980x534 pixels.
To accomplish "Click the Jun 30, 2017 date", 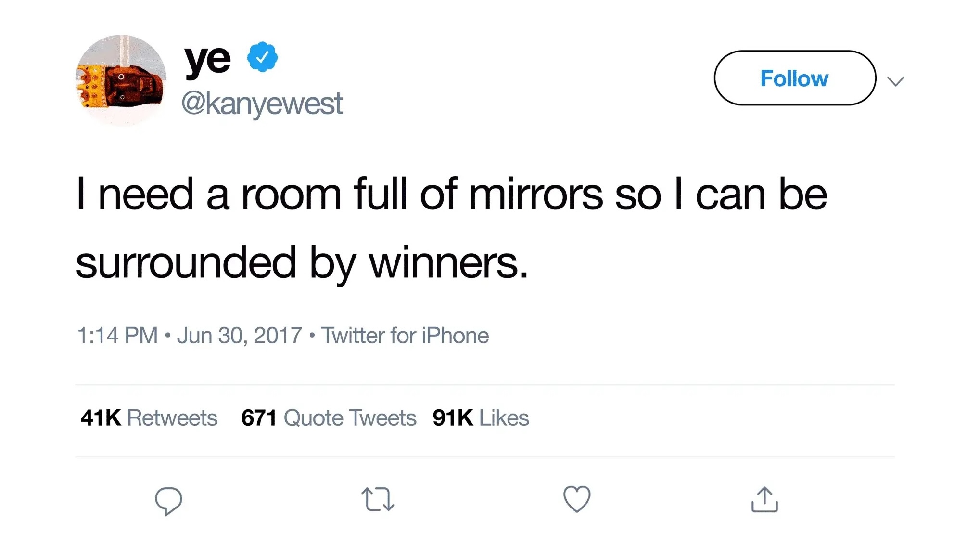I will [x=240, y=336].
